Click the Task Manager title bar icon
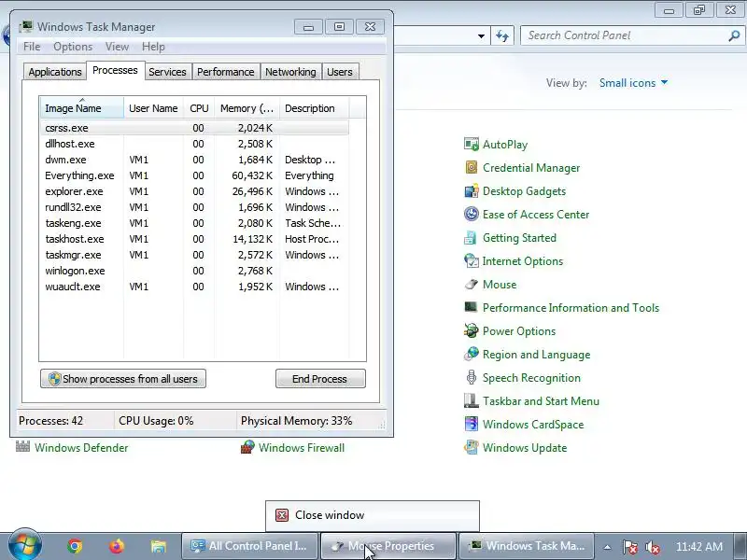Screen dimensions: 747x560 coord(26,27)
